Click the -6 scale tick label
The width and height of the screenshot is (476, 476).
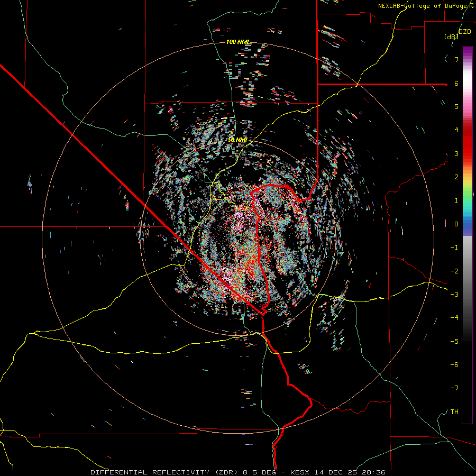(454, 365)
